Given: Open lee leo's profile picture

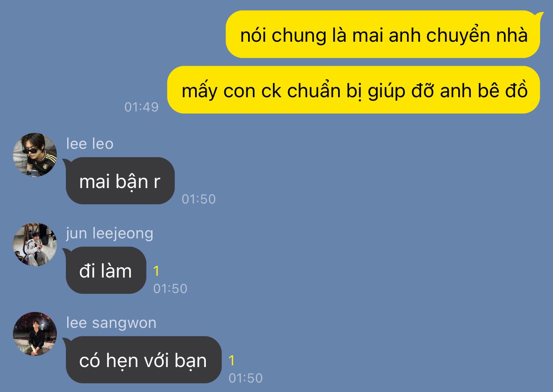Looking at the screenshot, I should pyautogui.click(x=35, y=155).
